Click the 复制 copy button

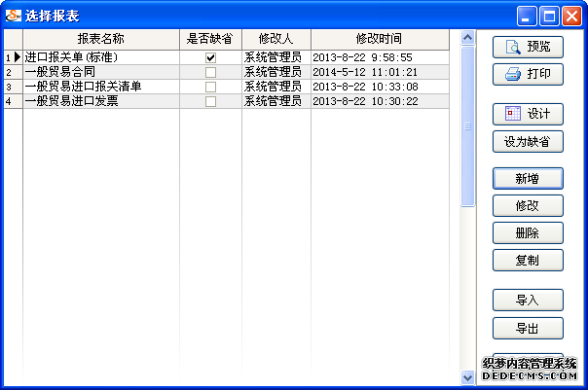pos(528,260)
